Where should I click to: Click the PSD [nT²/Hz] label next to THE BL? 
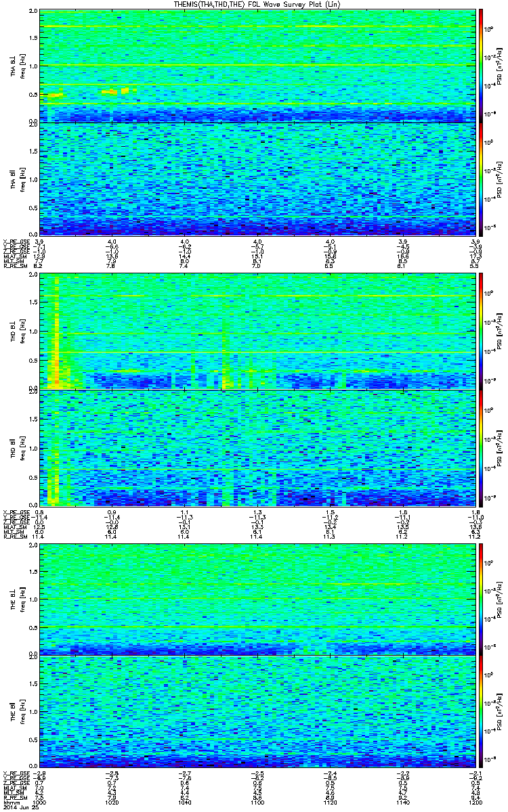click(x=501, y=598)
